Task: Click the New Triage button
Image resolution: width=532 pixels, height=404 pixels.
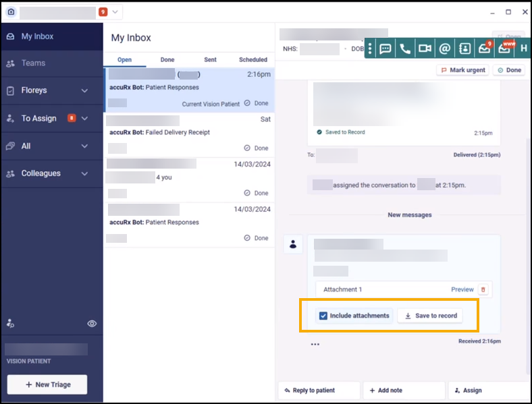Action: [x=47, y=384]
